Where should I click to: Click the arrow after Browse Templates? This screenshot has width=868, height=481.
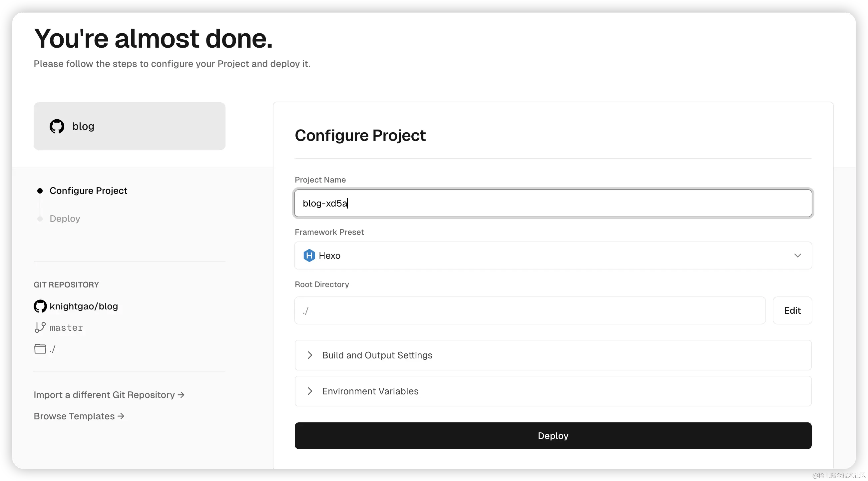pyautogui.click(x=121, y=416)
